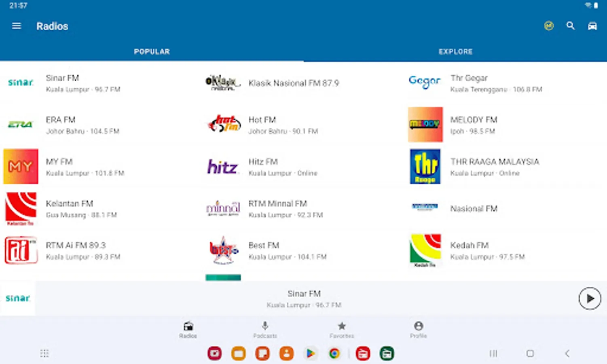The height and width of the screenshot is (364, 607).
Task: Launch the green calendar app in taskbar
Action: [387, 353]
